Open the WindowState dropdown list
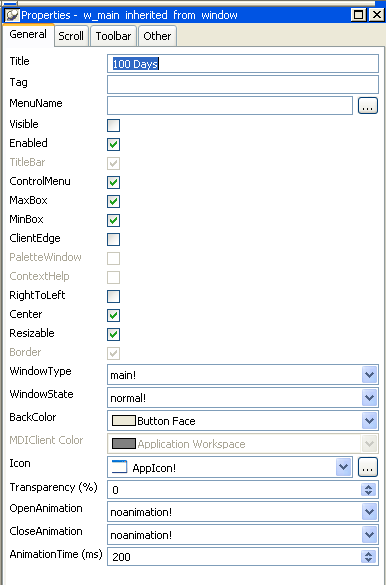This screenshot has width=386, height=585. (x=369, y=398)
